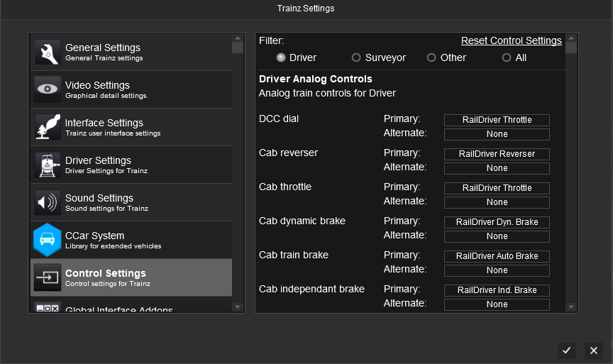The image size is (613, 364).
Task: Click the CCar System blue hexagon icon
Action: click(x=48, y=240)
